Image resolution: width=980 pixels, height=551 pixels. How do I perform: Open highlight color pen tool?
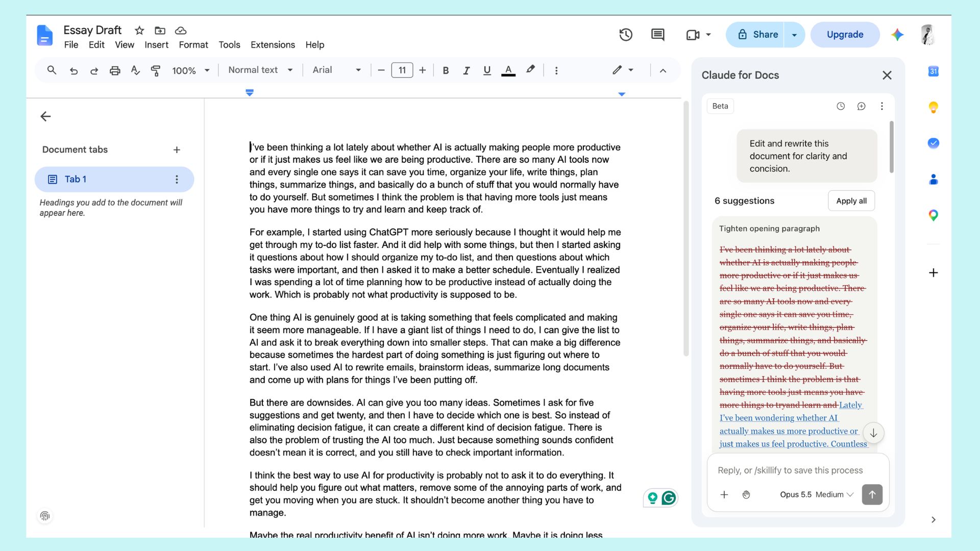pos(530,70)
